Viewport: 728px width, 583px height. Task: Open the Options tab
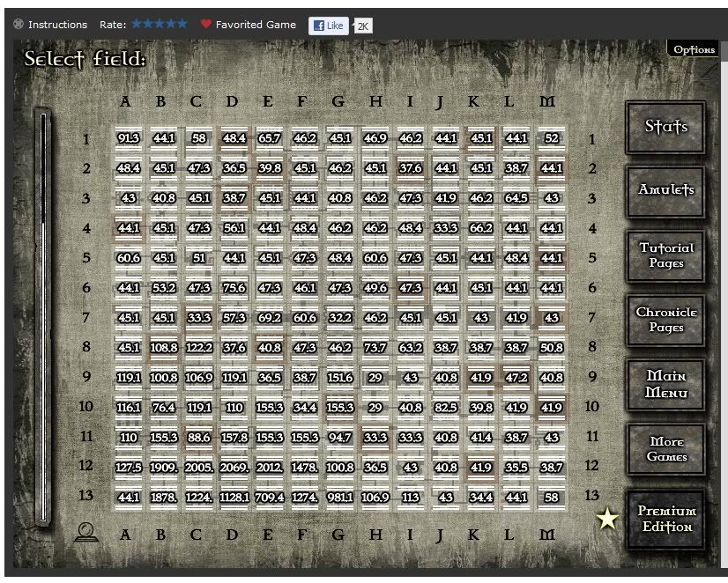695,49
